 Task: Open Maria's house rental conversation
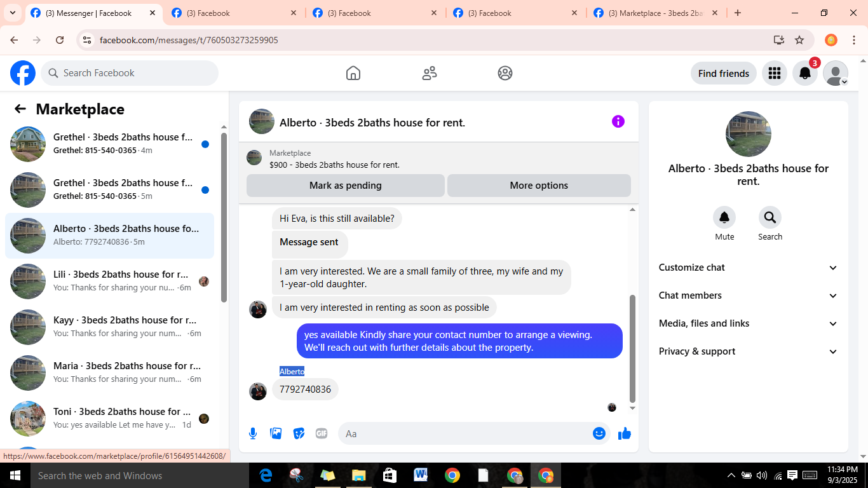109,373
